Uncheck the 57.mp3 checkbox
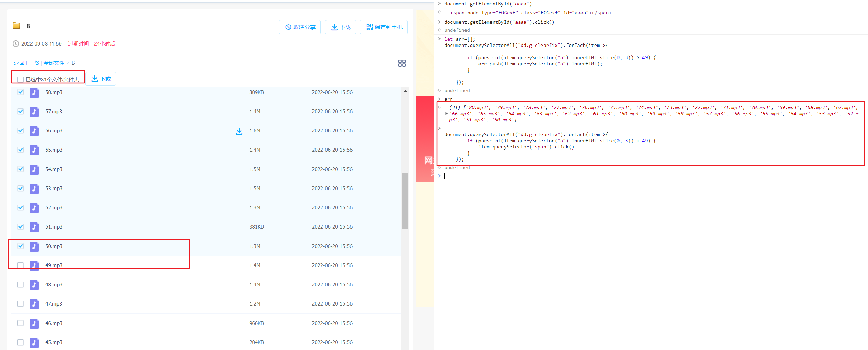This screenshot has height=350, width=868. (21, 111)
